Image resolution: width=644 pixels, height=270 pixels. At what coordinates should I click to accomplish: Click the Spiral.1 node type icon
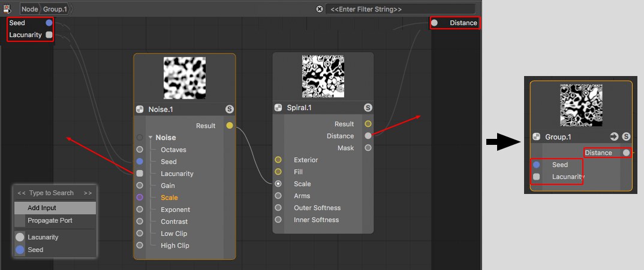click(x=278, y=108)
